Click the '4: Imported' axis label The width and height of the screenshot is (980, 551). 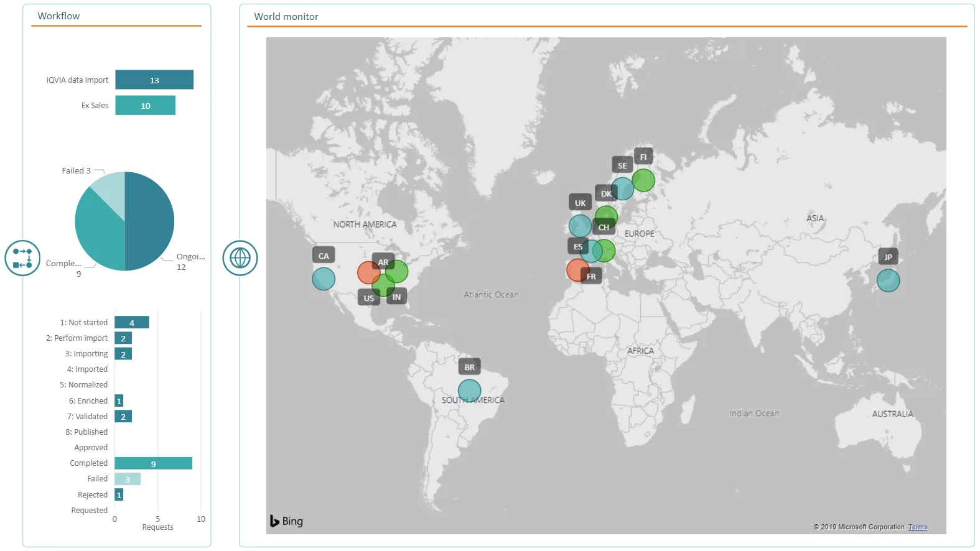[87, 369]
